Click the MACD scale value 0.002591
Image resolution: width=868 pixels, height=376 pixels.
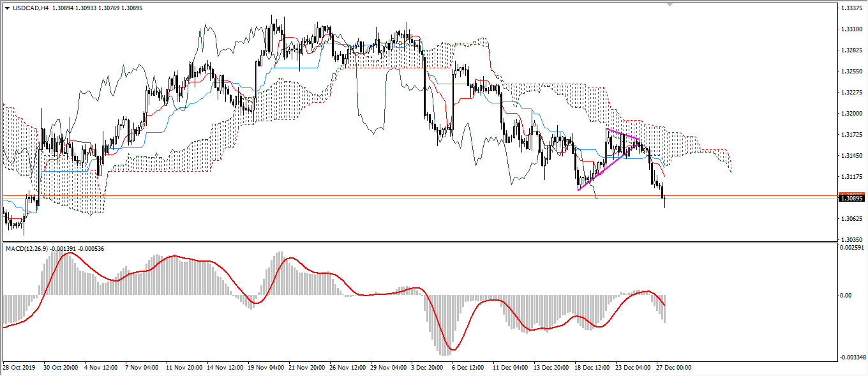(852, 247)
